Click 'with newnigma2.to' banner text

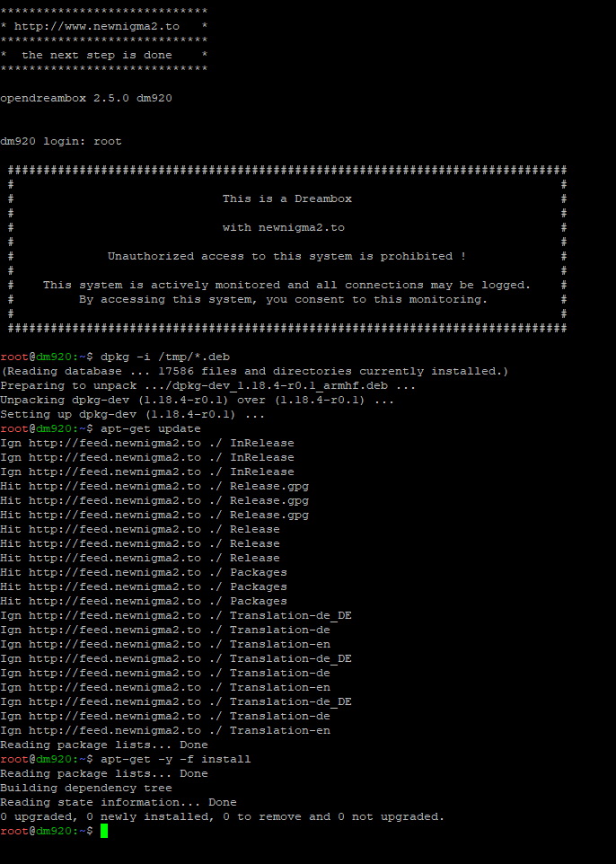coord(283,227)
